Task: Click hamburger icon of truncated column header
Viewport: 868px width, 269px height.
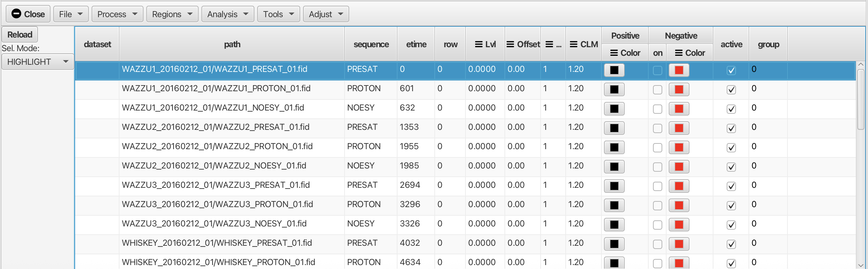Action: pos(549,44)
